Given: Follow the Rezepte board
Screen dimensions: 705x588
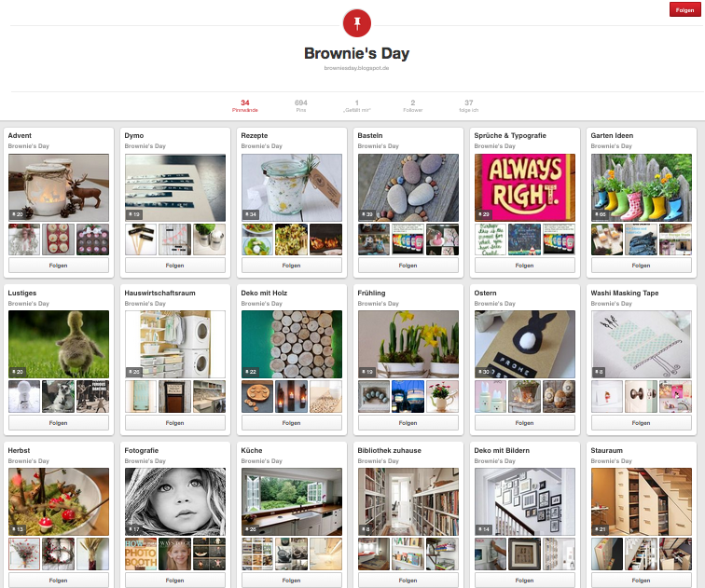Looking at the screenshot, I should point(291,266).
